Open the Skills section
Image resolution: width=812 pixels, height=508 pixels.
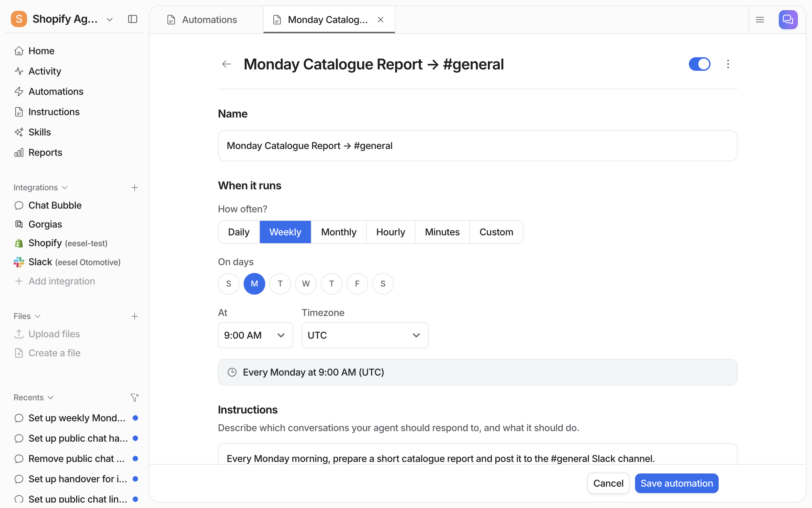pyautogui.click(x=40, y=132)
